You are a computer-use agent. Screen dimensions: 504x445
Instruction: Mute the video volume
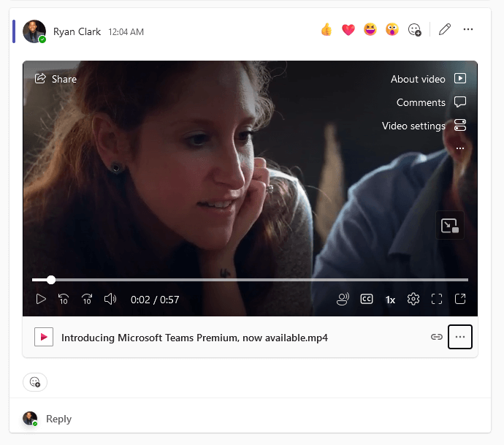pos(110,300)
